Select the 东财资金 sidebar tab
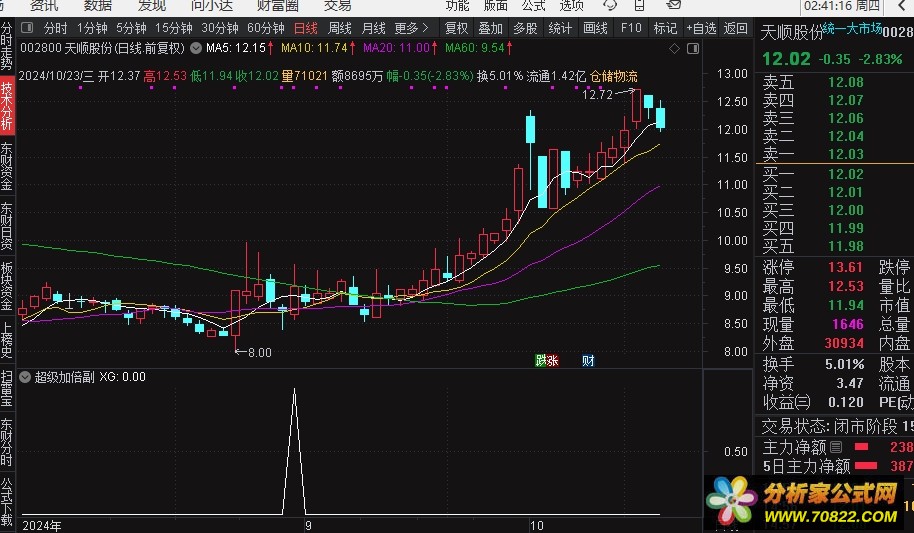The width and height of the screenshot is (914, 533). point(6,167)
